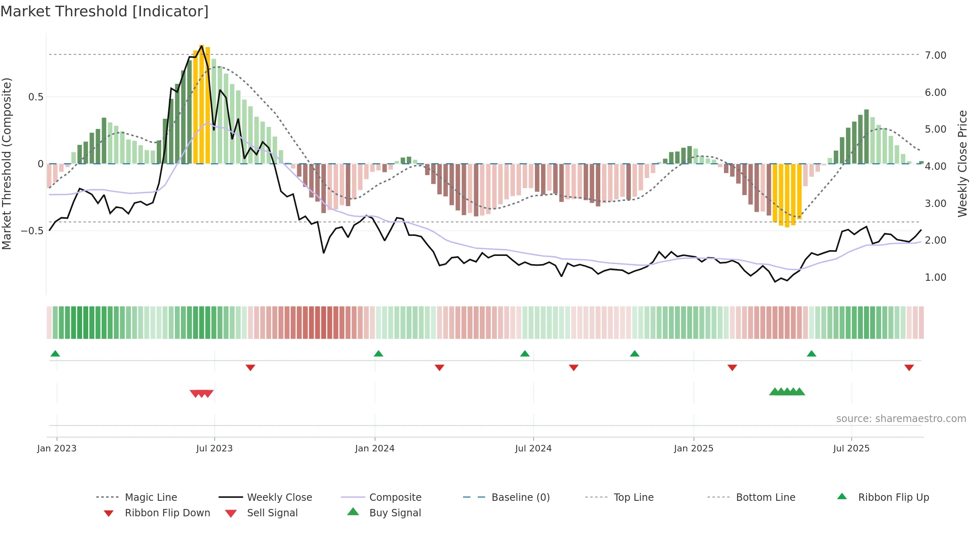This screenshot has width=980, height=551.
Task: Toggle the Top Line legend entry
Action: click(619, 497)
